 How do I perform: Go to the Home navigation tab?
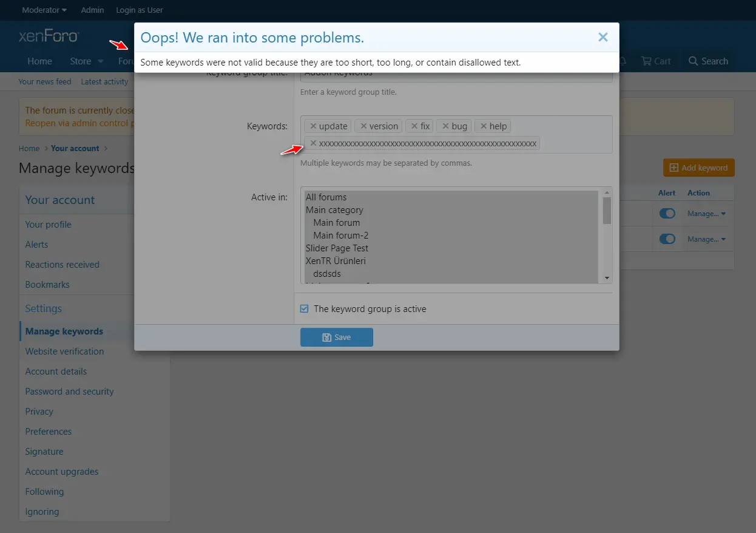[x=39, y=61]
